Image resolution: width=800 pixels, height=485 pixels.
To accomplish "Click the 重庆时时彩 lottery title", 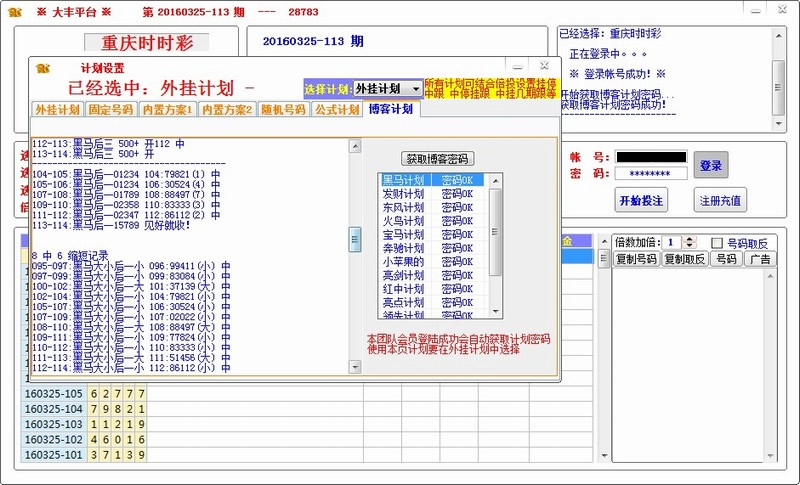I will tap(147, 43).
